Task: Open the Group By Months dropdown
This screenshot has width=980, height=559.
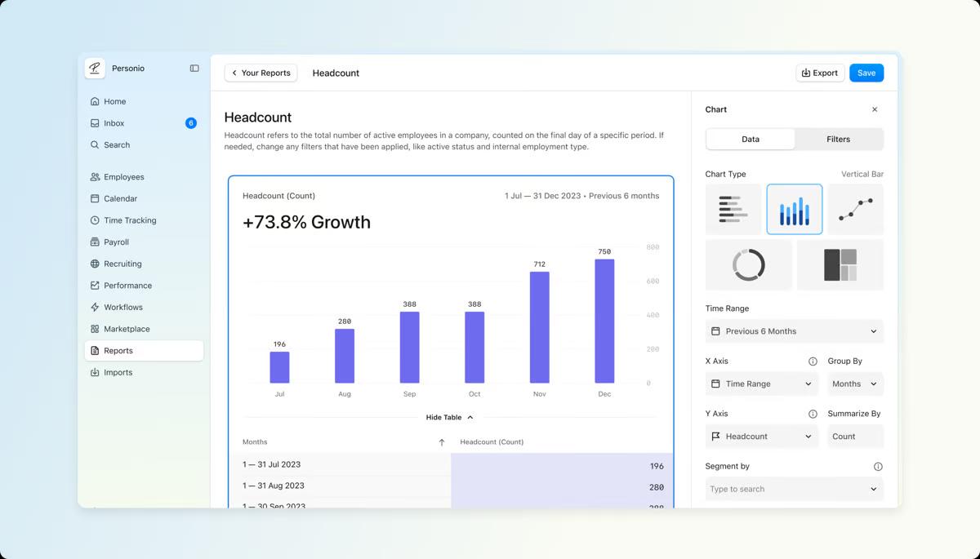Action: pyautogui.click(x=855, y=384)
